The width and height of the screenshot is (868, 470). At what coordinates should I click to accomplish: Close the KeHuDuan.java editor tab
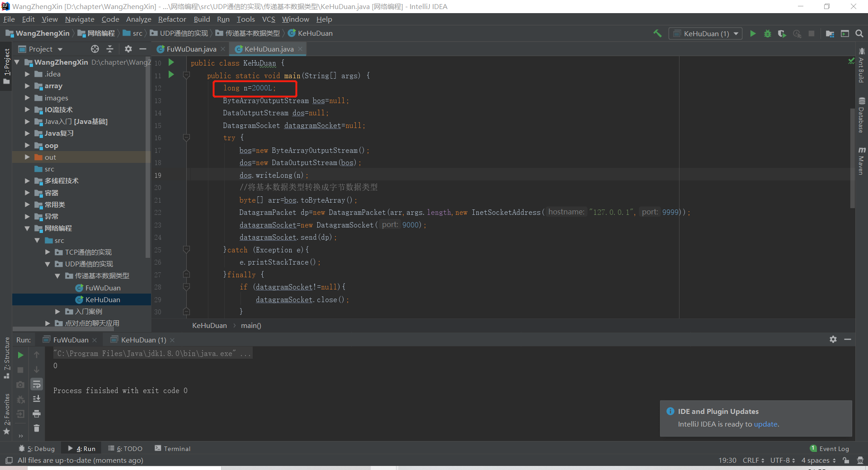tap(300, 49)
